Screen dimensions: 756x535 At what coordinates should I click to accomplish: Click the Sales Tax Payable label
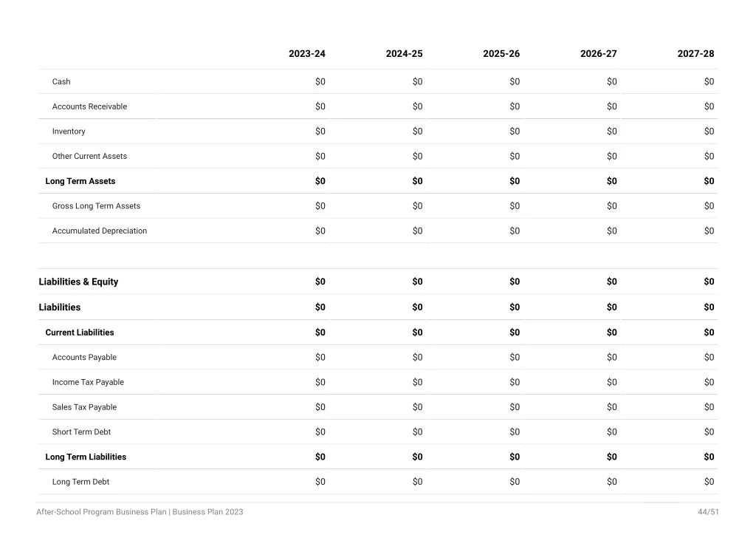pyautogui.click(x=84, y=407)
